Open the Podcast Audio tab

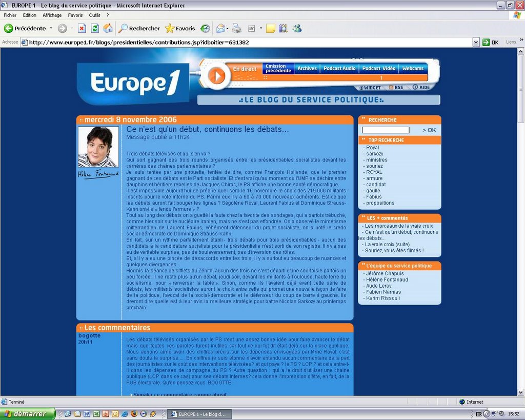(339, 68)
